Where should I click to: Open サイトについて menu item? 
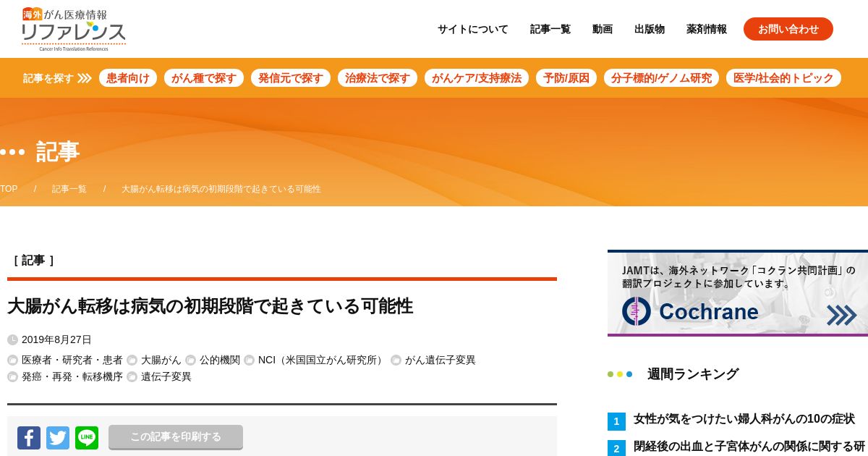(x=473, y=29)
